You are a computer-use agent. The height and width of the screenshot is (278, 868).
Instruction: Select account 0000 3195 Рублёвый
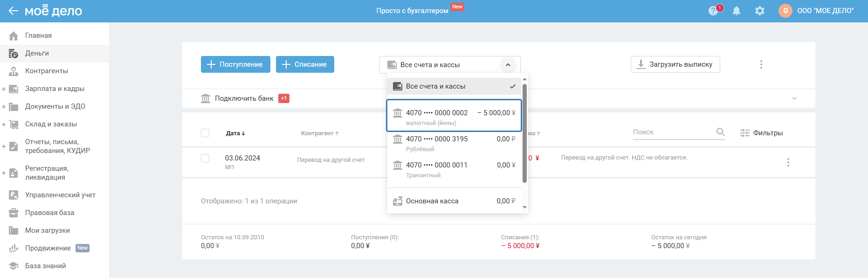[455, 144]
